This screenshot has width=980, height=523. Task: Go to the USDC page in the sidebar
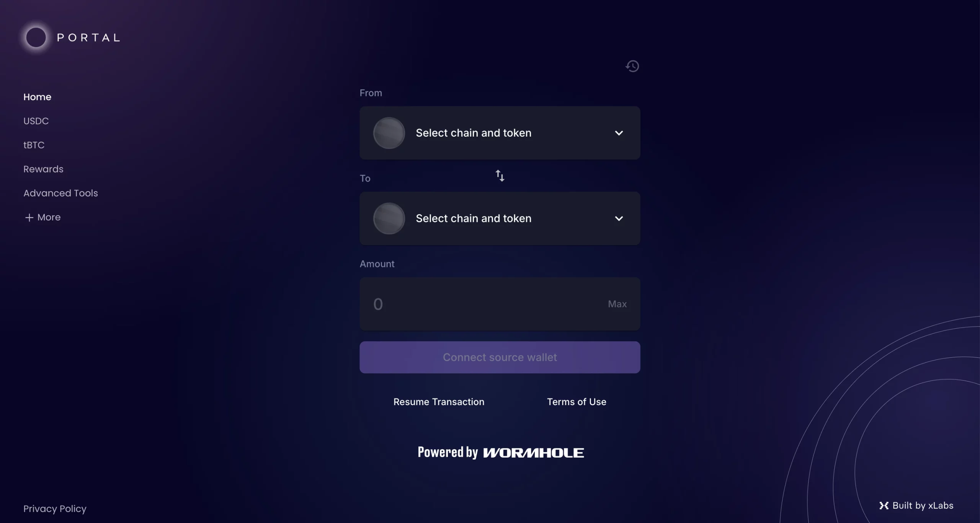pos(36,121)
